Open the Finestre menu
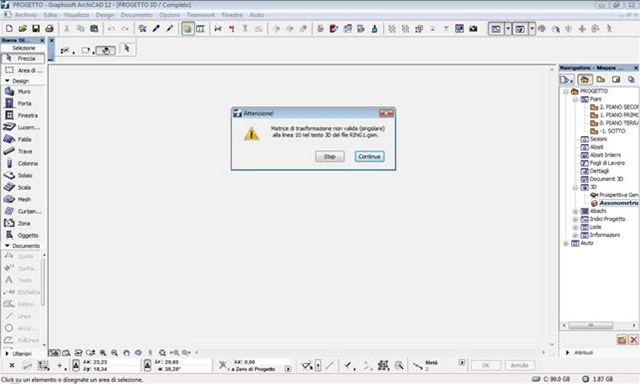The height and width of the screenshot is (384, 640). click(232, 15)
